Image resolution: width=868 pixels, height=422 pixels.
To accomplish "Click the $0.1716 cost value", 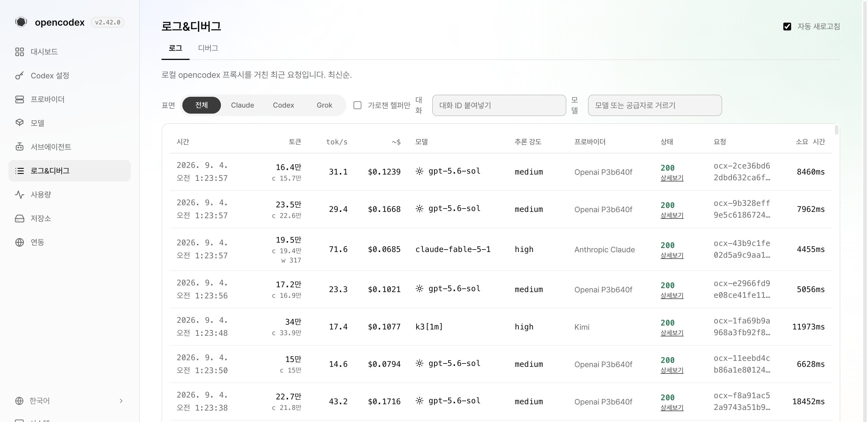I will (384, 402).
